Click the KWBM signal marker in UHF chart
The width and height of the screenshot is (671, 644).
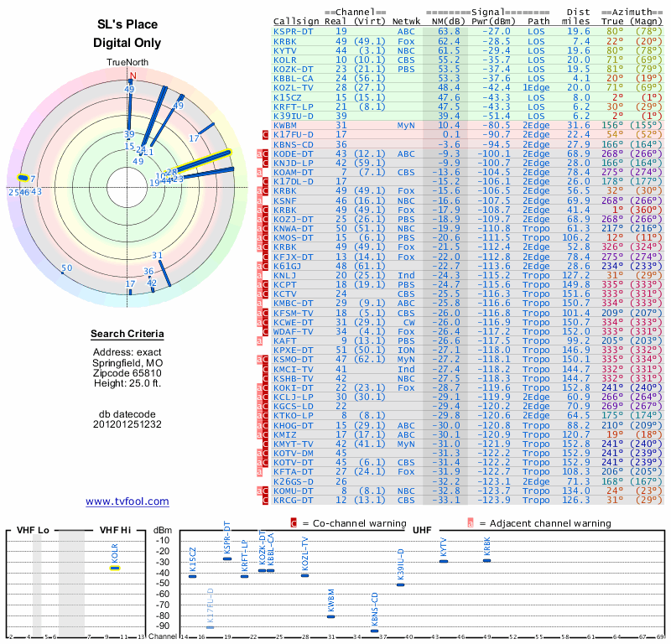point(330,616)
